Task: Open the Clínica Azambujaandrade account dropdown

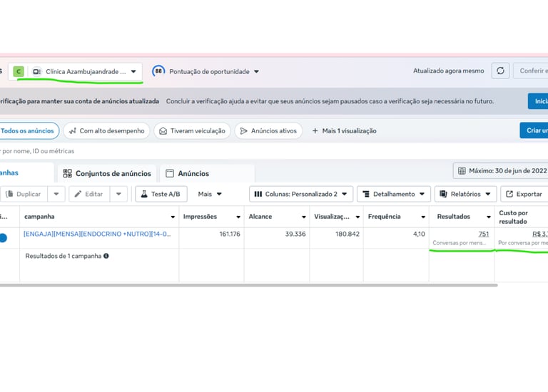Action: tap(75, 71)
